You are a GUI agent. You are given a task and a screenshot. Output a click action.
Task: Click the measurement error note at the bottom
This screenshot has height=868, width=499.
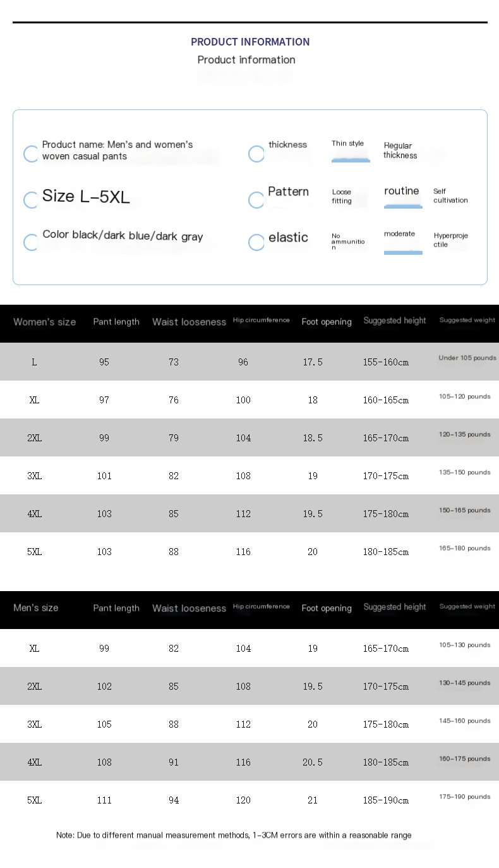pos(234,835)
